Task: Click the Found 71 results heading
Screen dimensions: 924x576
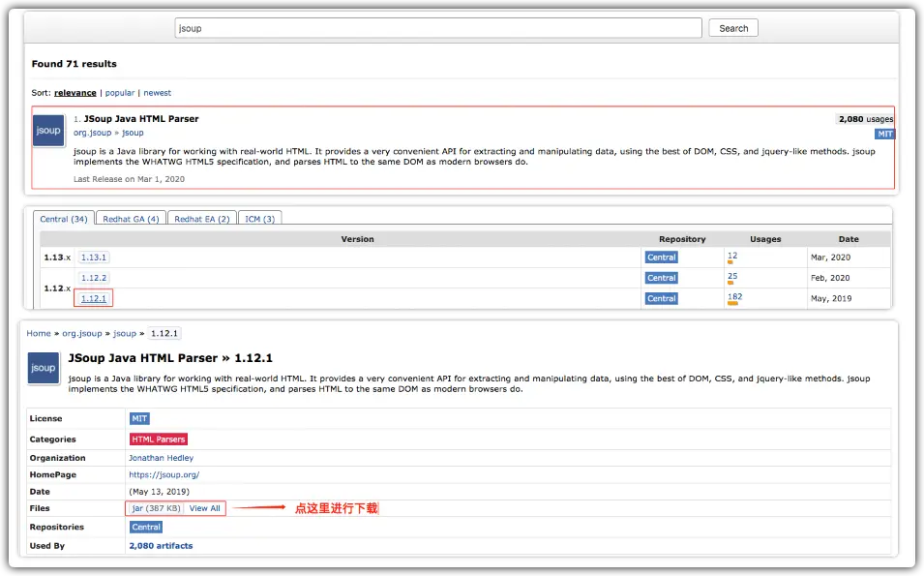Action: click(x=74, y=64)
